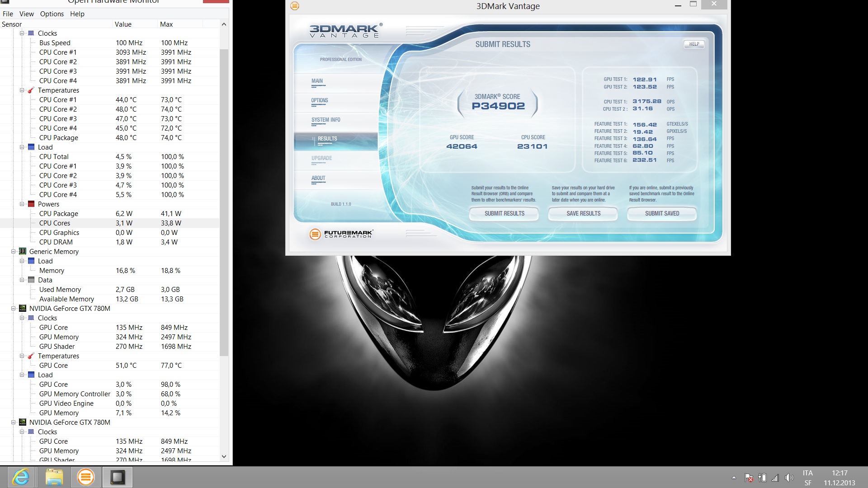Click the Open Hardware Monitor taskbar icon
Image resolution: width=868 pixels, height=488 pixels.
[x=118, y=477]
